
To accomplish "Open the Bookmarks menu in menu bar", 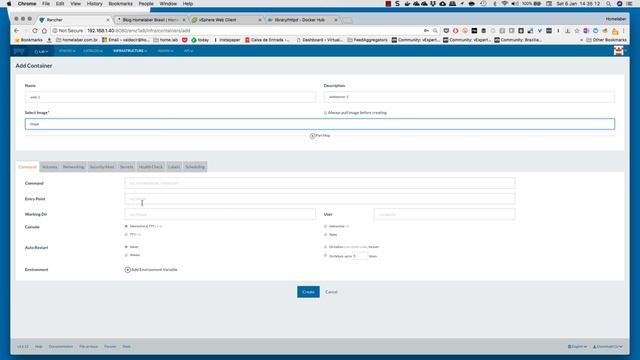I will (x=120, y=4).
